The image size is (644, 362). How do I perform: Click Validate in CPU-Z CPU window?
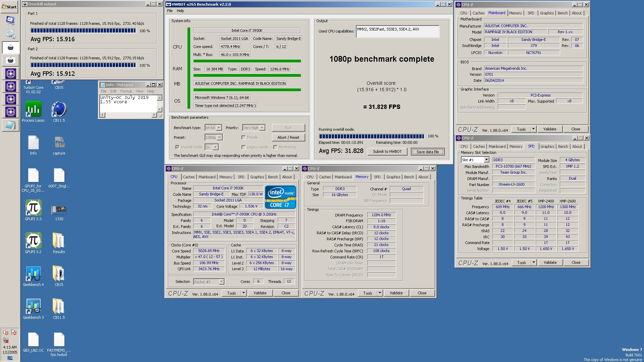click(260, 293)
